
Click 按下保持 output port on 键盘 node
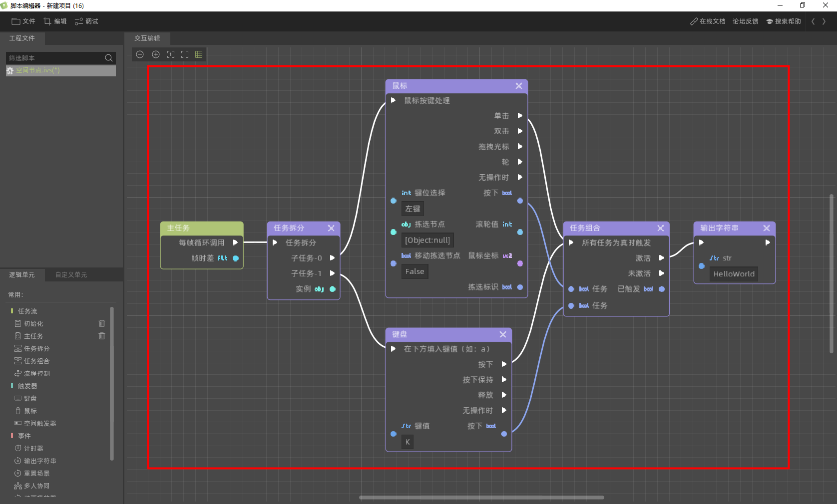504,379
